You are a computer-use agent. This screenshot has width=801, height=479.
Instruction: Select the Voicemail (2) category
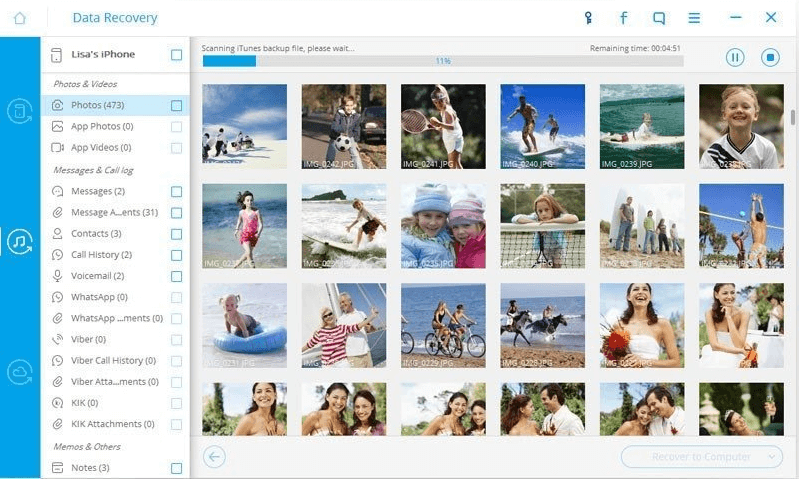(115, 276)
